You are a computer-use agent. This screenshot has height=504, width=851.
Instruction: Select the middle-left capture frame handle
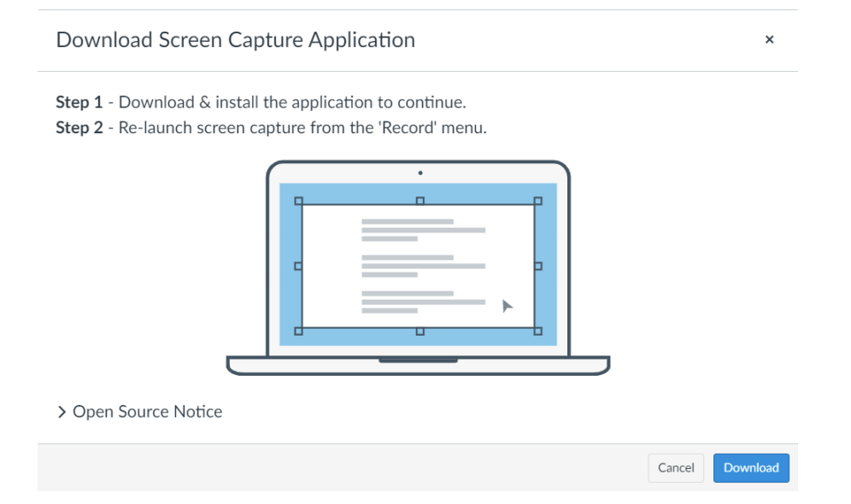(x=298, y=267)
